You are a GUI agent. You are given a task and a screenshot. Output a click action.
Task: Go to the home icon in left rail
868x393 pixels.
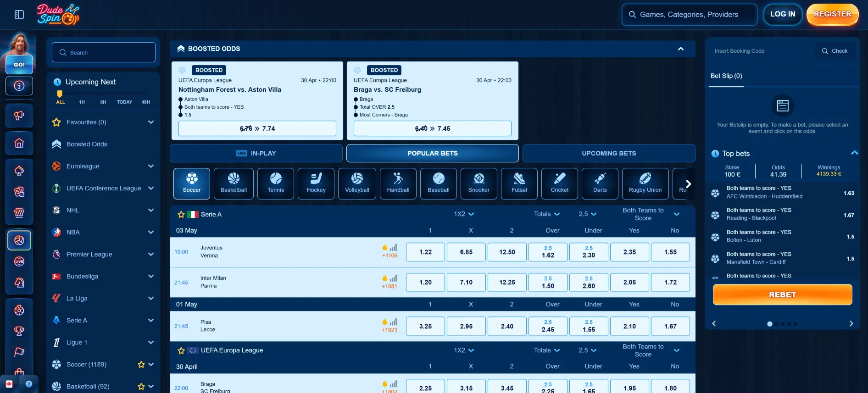click(19, 143)
